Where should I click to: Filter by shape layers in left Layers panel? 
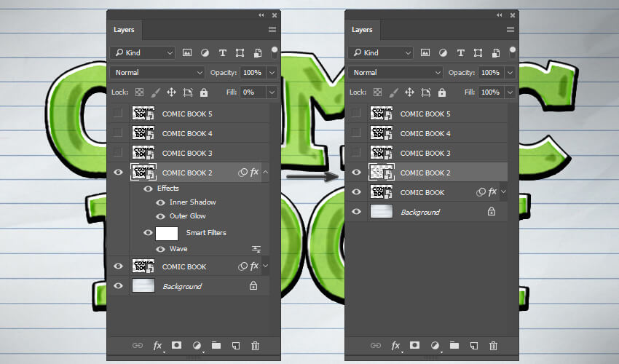[240, 52]
